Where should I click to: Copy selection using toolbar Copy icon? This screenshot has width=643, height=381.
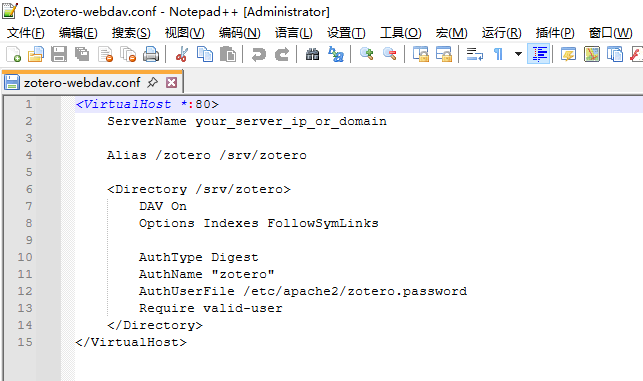205,54
